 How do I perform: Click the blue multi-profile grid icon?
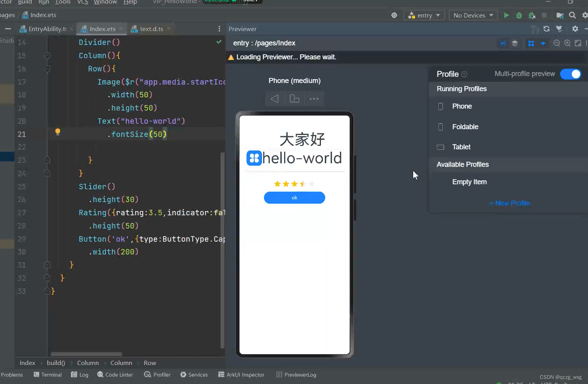(531, 43)
